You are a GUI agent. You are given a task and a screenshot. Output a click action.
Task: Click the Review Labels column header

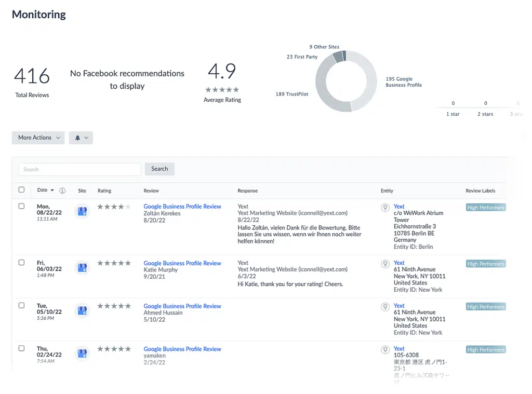(480, 191)
